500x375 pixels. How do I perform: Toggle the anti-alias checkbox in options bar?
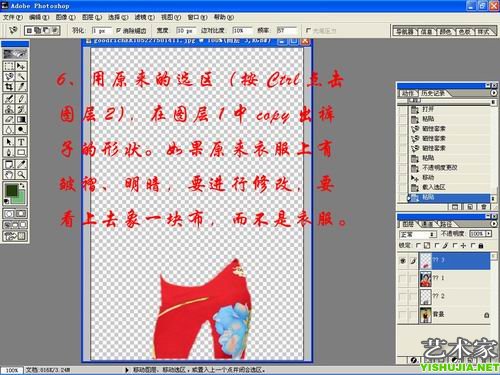(x=118, y=30)
